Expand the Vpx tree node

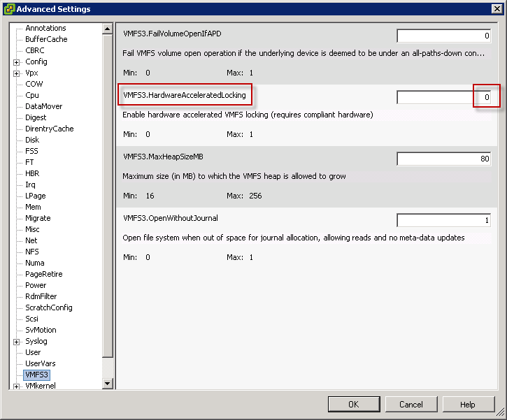coord(16,73)
